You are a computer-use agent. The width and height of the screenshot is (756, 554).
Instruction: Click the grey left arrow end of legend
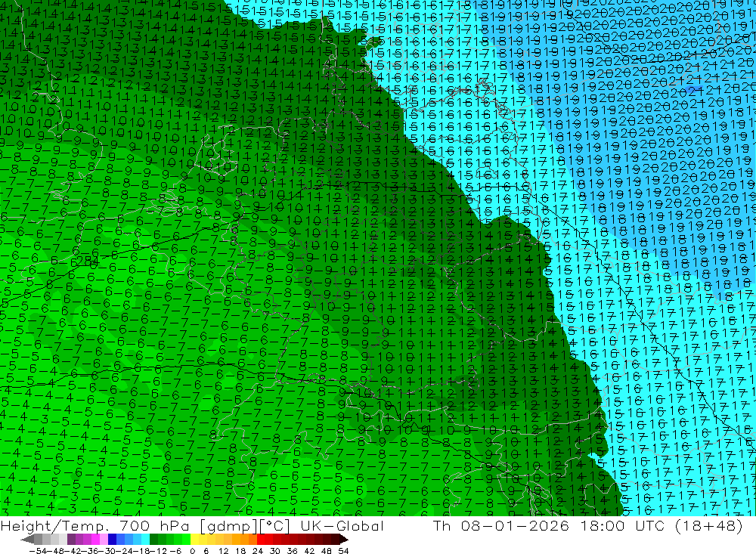(27, 540)
